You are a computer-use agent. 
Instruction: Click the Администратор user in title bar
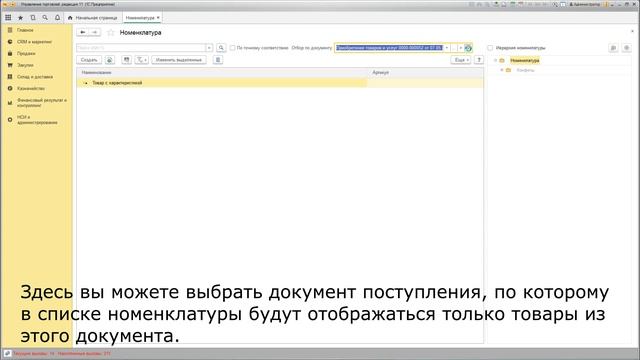(x=586, y=4)
